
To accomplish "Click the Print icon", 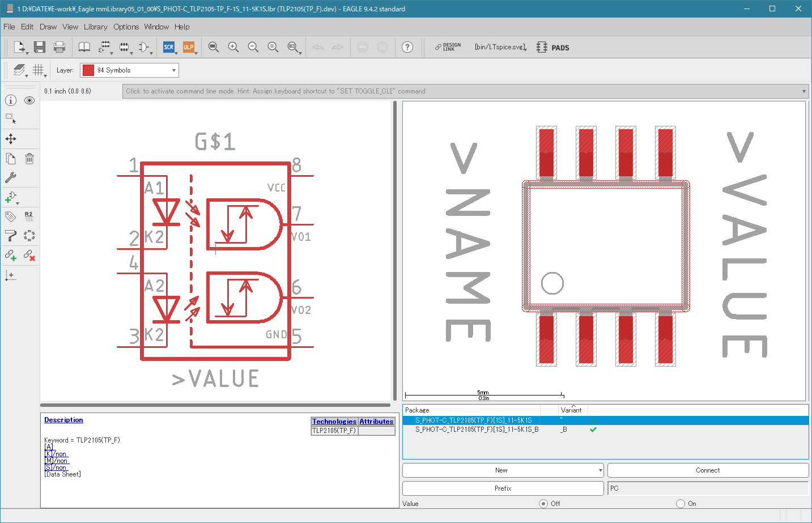I will [x=59, y=47].
